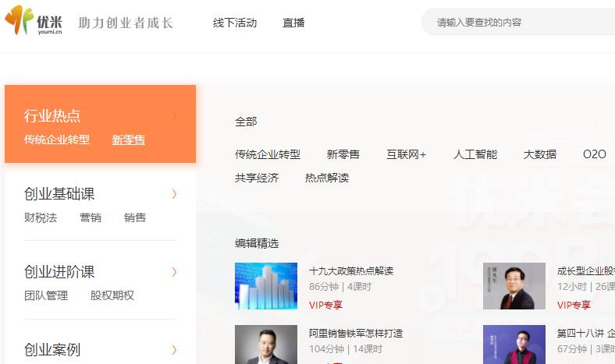Open the 第四十八讲 course thumbnail

coord(514,345)
